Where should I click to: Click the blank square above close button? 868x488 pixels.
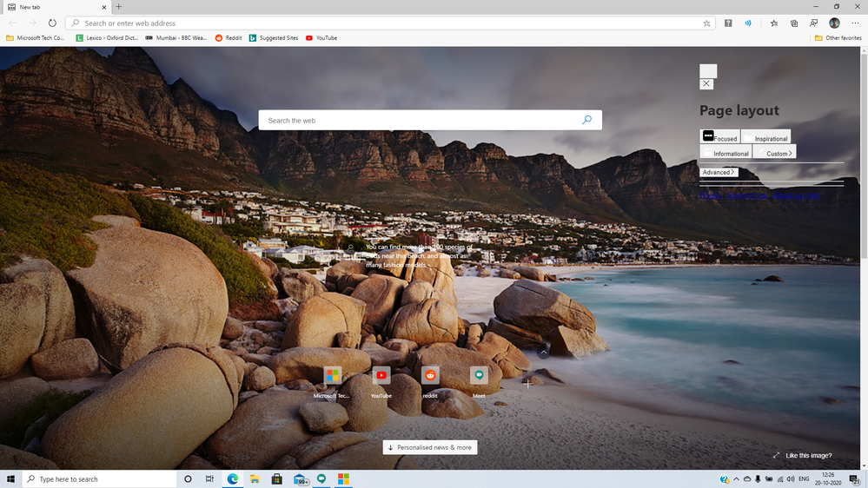[708, 71]
